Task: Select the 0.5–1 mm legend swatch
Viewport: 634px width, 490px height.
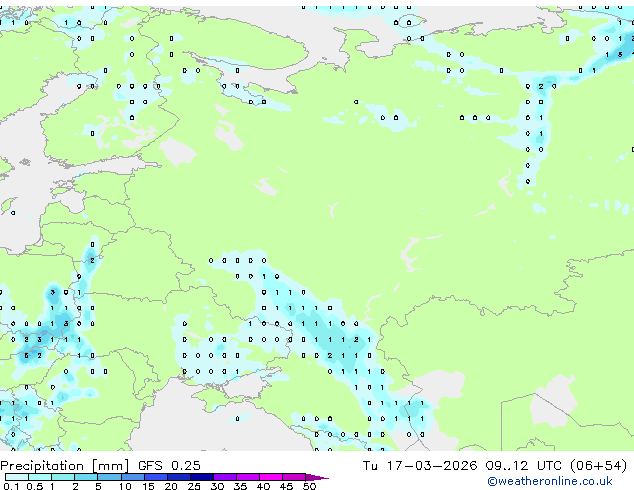Action: pos(40,477)
